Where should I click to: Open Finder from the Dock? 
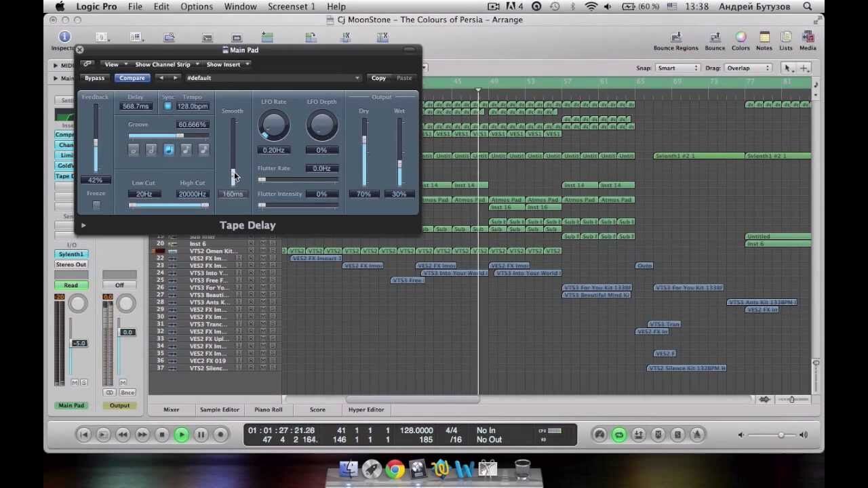349,469
